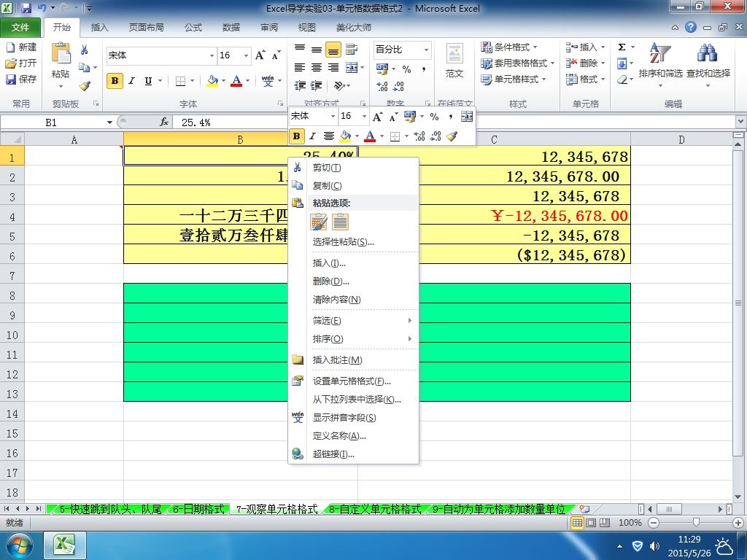Choose 设置单元格格式 from the context menu
Image resolution: width=747 pixels, height=560 pixels.
[354, 381]
